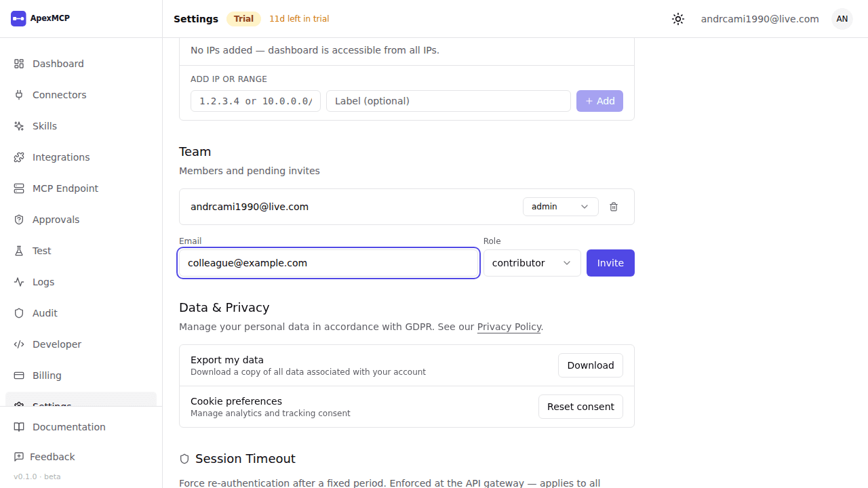The height and width of the screenshot is (488, 868).
Task: Click the MCP Endpoint server icon
Action: pyautogui.click(x=19, y=188)
